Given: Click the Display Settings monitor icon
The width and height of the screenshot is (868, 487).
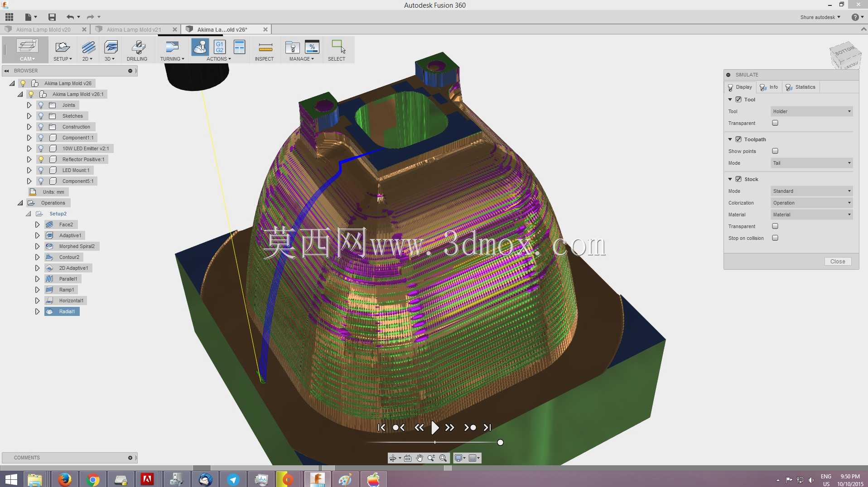Looking at the screenshot, I should click(458, 458).
